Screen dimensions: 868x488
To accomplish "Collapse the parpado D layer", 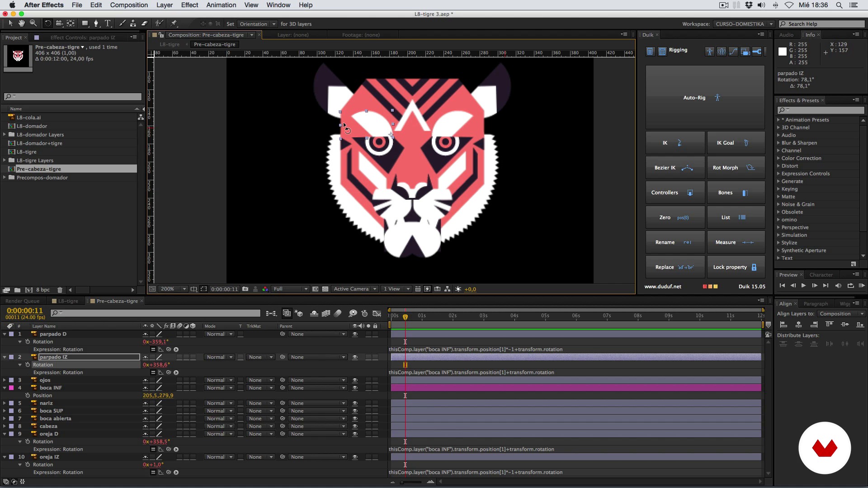I will click(5, 334).
